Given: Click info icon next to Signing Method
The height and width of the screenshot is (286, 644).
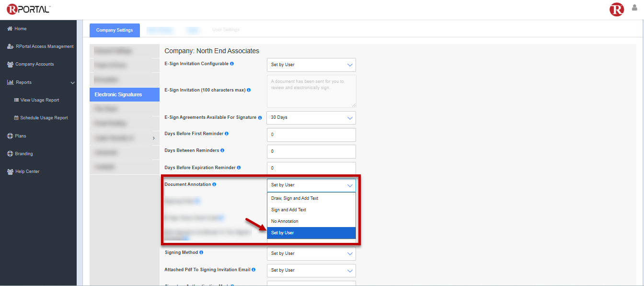Looking at the screenshot, I should tap(201, 252).
